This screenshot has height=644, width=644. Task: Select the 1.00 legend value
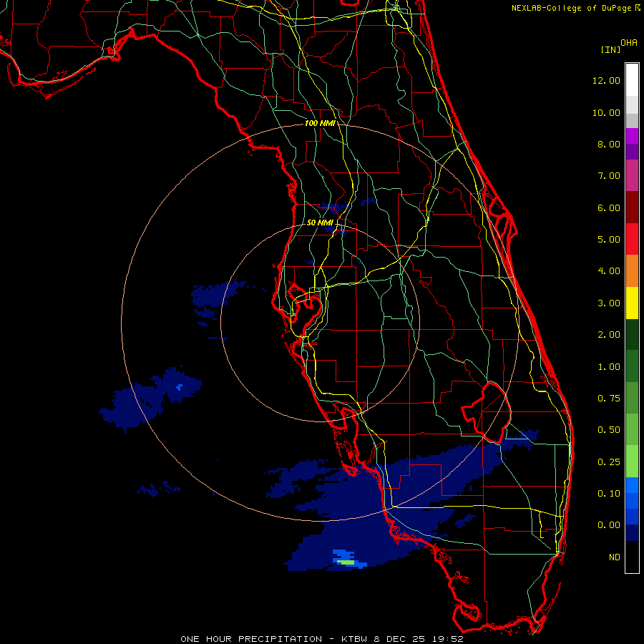[609, 367]
